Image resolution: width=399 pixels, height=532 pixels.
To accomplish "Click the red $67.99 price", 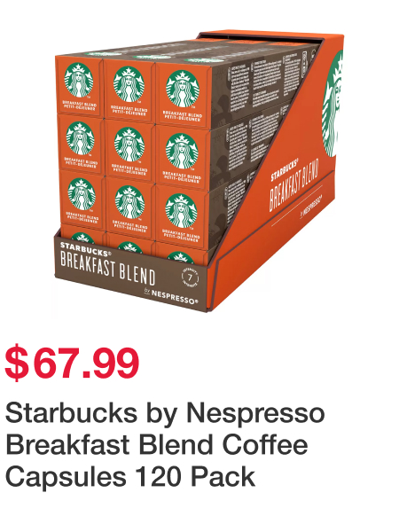I will [72, 363].
